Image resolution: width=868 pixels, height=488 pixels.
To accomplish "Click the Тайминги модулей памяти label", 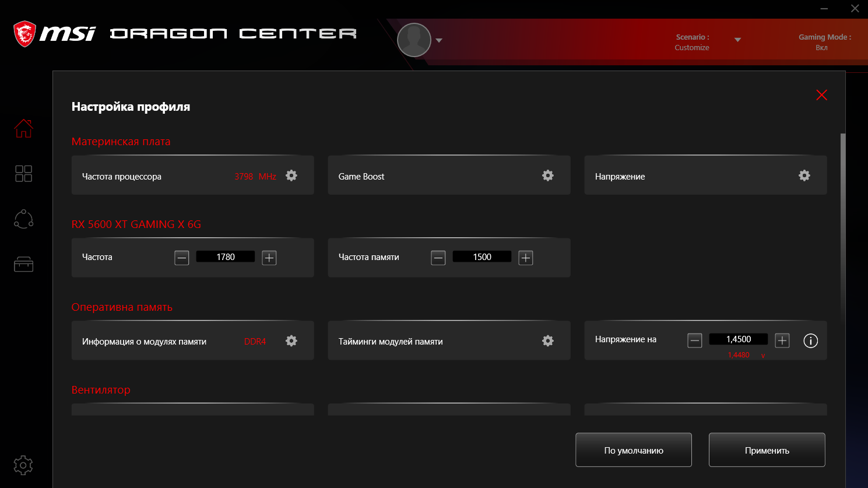I will (391, 342).
